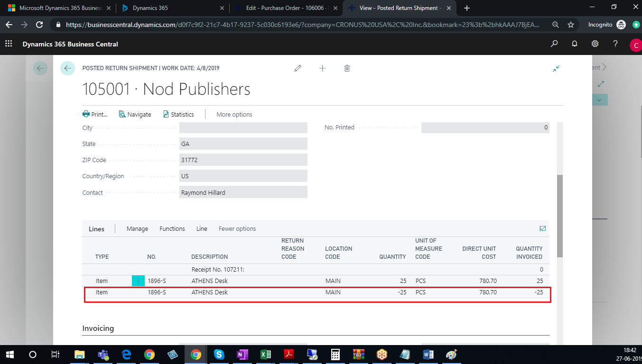Click the browser back arrow
This screenshot has width=642, height=364.
[x=9, y=25]
